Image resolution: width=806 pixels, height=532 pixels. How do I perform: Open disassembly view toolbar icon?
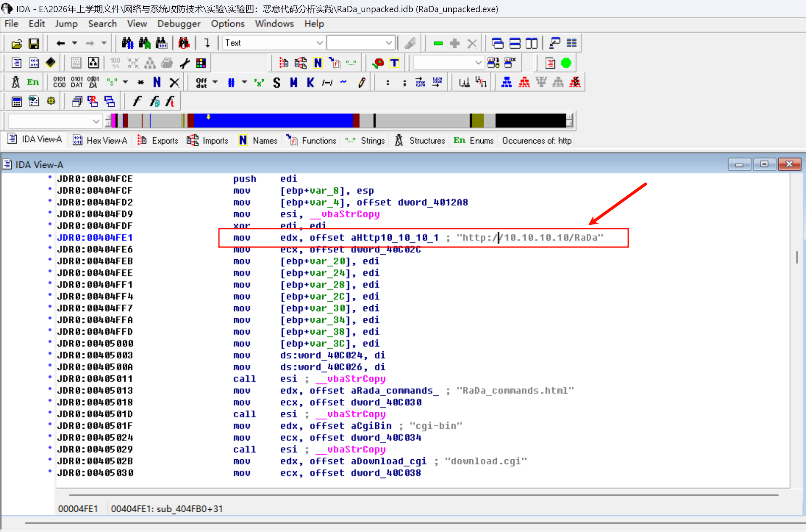click(17, 63)
